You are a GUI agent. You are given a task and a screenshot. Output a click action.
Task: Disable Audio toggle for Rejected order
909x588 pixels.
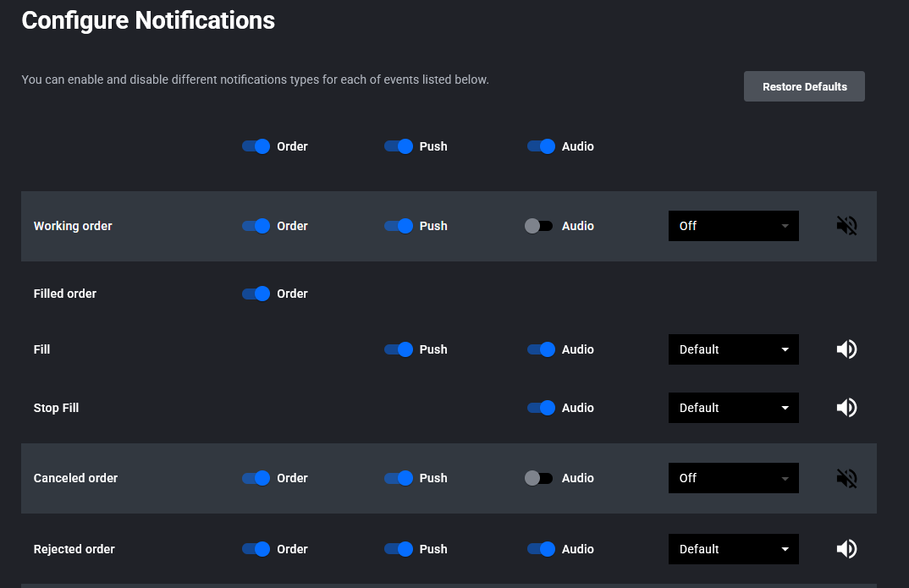[541, 549]
